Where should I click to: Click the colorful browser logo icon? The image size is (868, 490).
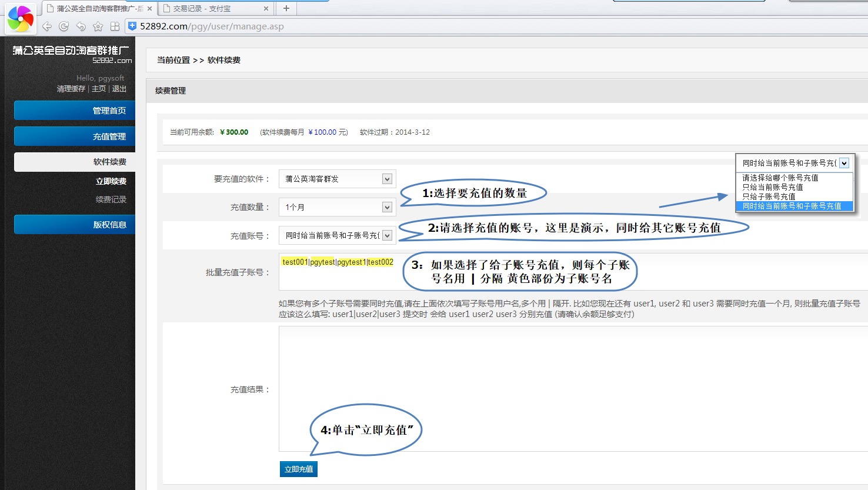[20, 19]
